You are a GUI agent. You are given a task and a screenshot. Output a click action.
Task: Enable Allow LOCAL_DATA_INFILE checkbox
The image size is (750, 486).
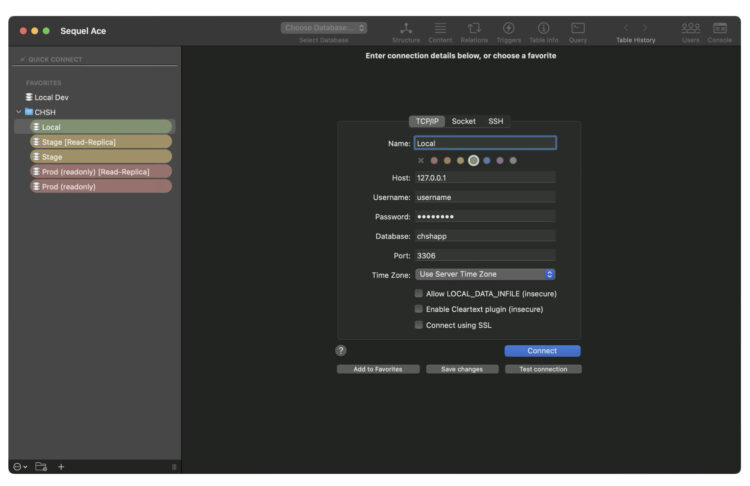(419, 294)
